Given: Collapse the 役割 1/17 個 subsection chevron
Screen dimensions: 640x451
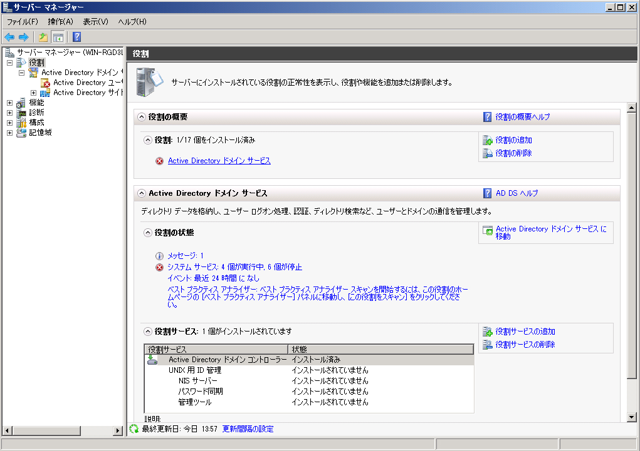Looking at the screenshot, I should point(148,140).
